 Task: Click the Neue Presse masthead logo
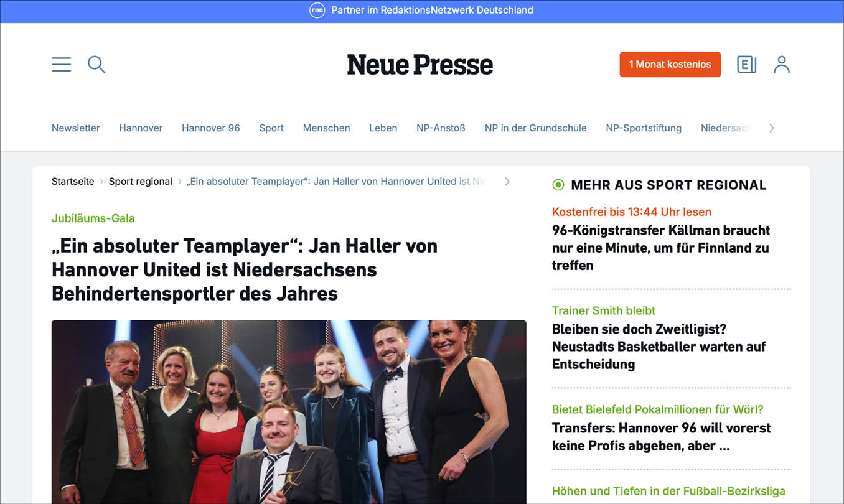pyautogui.click(x=420, y=64)
